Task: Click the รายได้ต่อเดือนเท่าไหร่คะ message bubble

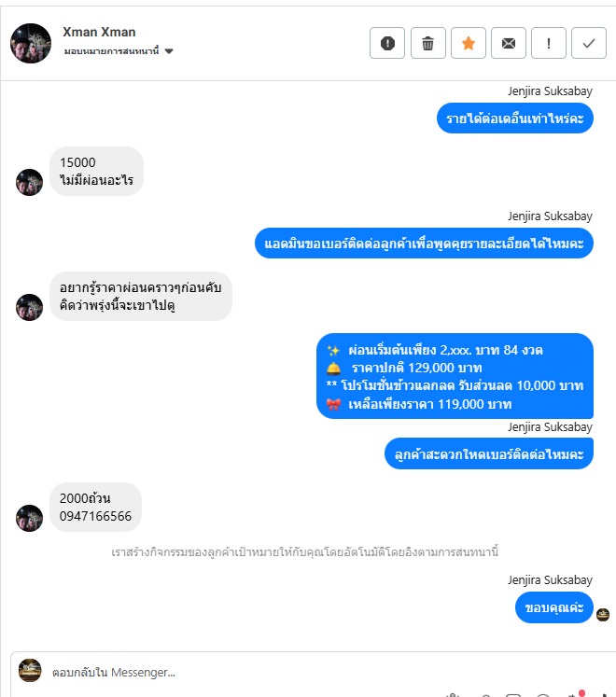Action: [x=514, y=118]
